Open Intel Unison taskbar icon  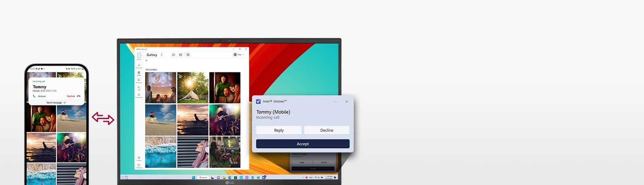[264, 177]
